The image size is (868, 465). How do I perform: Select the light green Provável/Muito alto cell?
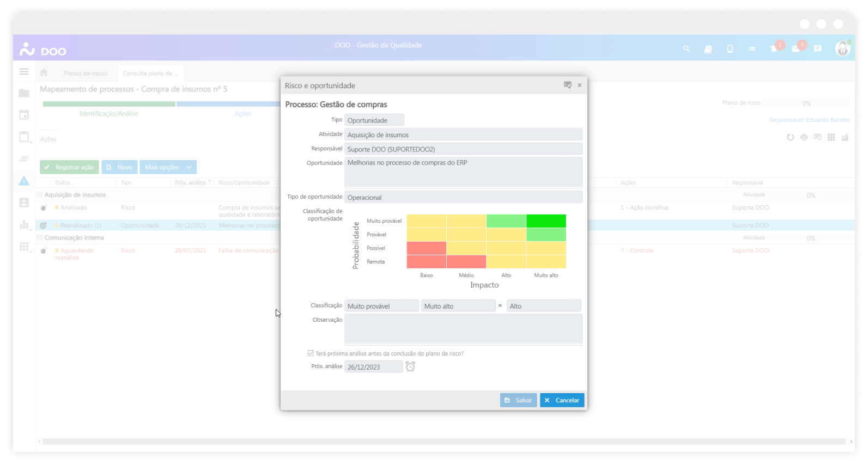(546, 234)
